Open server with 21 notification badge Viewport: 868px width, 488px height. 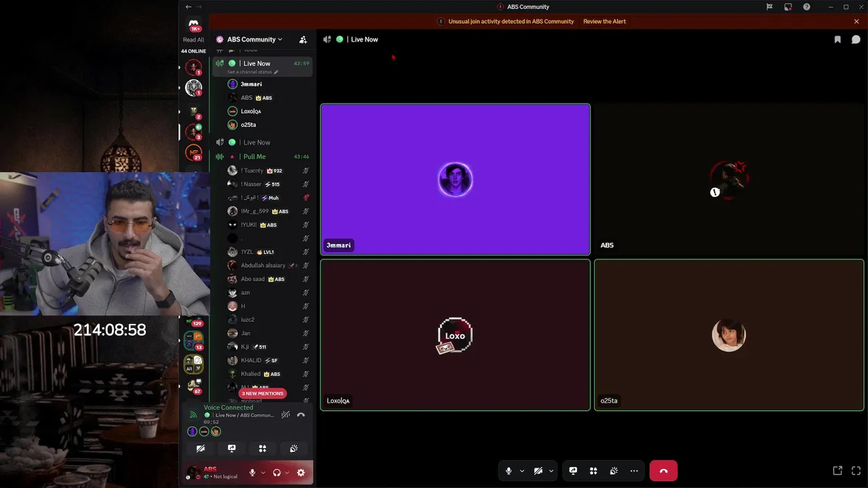click(194, 153)
